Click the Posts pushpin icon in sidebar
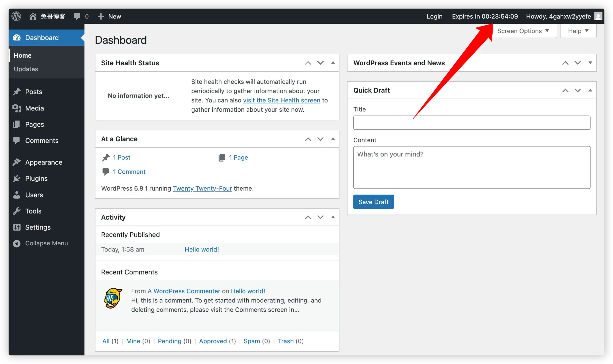The height and width of the screenshot is (364, 613). (17, 92)
